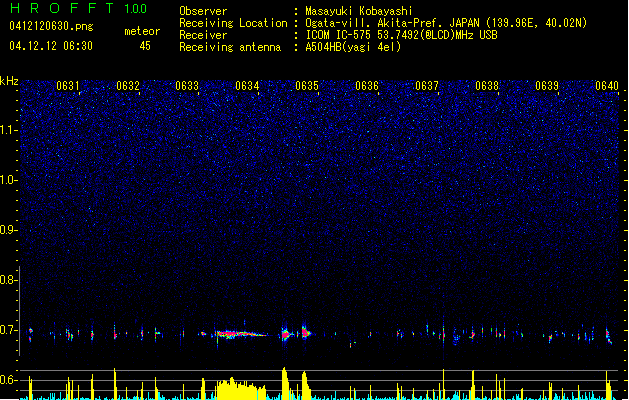Select the Ogata-vill. Akita-Pref. JAPAN location text
This screenshot has height=400, width=629.
tap(446, 23)
